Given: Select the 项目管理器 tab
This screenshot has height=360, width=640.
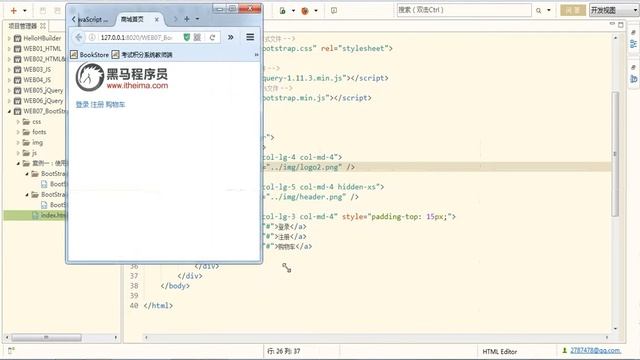Looking at the screenshot, I should click(22, 26).
